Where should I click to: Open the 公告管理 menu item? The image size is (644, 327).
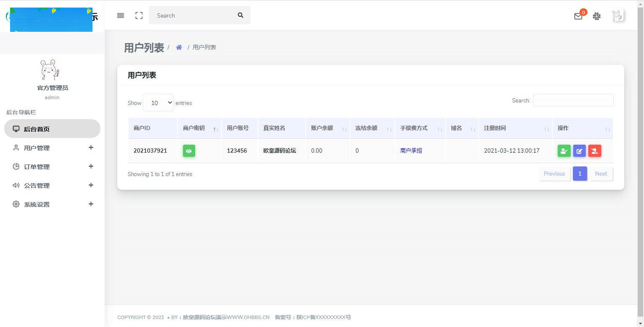pos(37,185)
